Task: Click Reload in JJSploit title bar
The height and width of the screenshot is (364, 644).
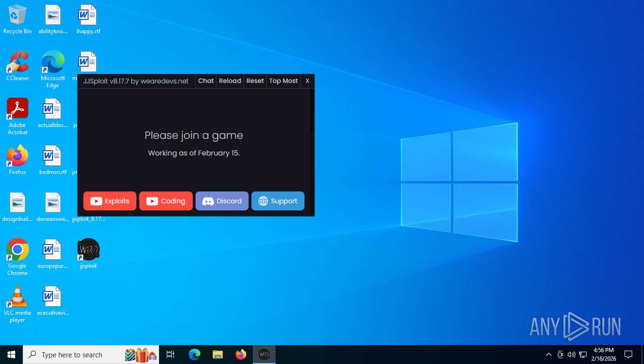Action: (x=230, y=81)
